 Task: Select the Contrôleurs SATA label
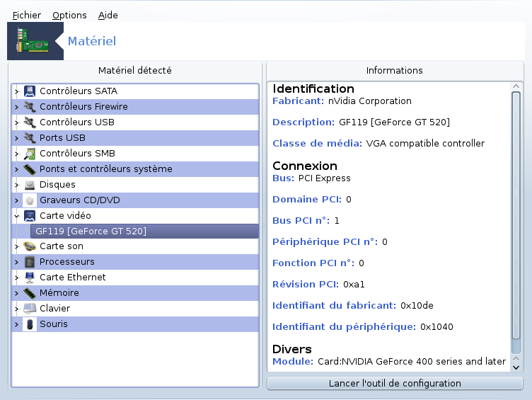(79, 91)
